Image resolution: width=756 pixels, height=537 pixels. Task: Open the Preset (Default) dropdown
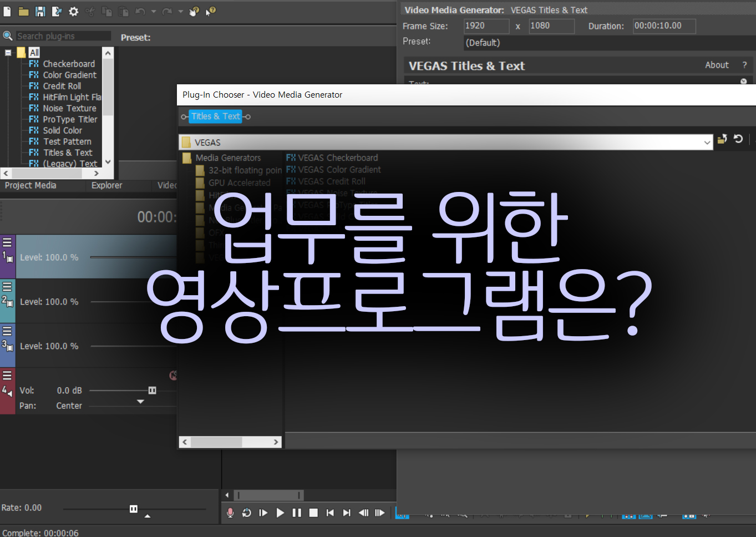click(610, 43)
